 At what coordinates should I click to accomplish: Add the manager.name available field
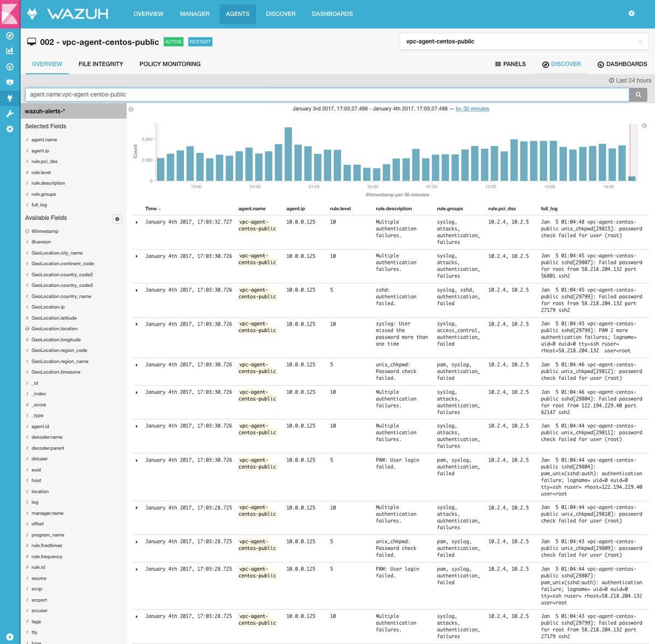coord(47,513)
